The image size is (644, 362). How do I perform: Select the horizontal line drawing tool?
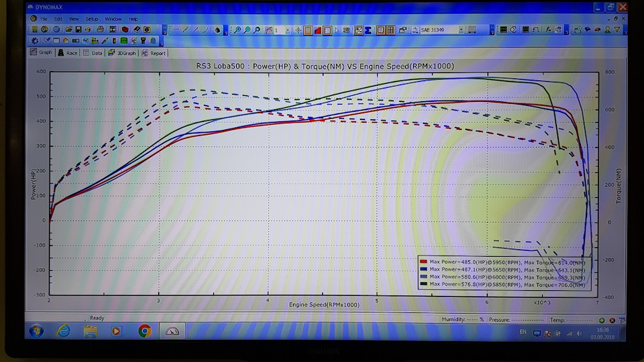pyautogui.click(x=176, y=29)
